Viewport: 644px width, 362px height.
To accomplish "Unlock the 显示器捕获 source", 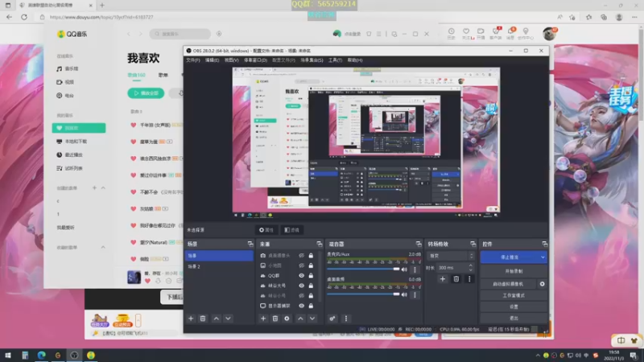I will pos(311,306).
